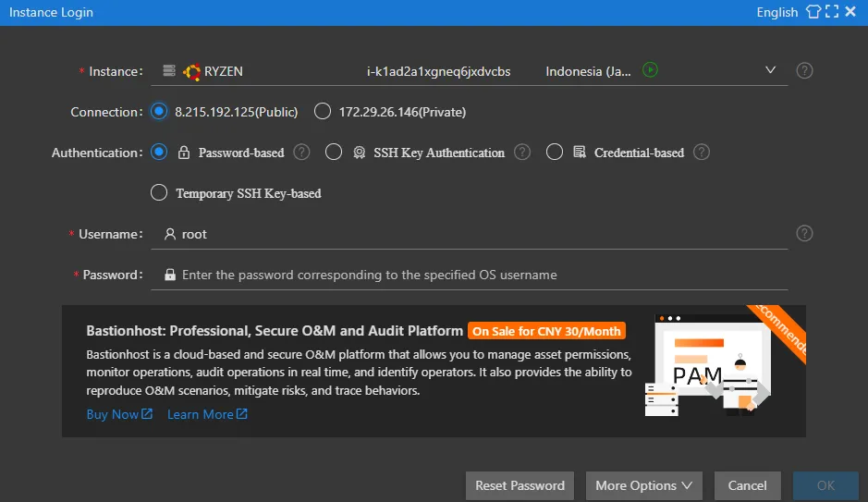Open the Learn More link
The width and height of the screenshot is (868, 502).
pyautogui.click(x=206, y=414)
